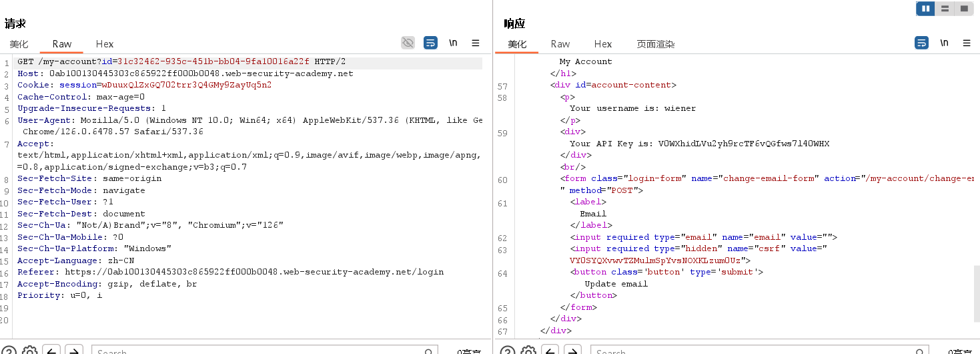Select the request Raw tab
Viewport: 980px width, 354px height.
(x=61, y=44)
